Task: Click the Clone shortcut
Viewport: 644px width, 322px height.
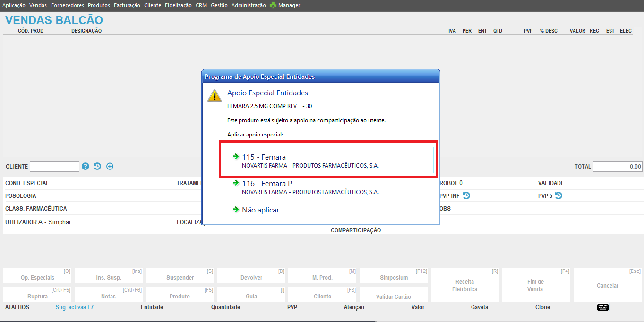Action: click(542, 307)
